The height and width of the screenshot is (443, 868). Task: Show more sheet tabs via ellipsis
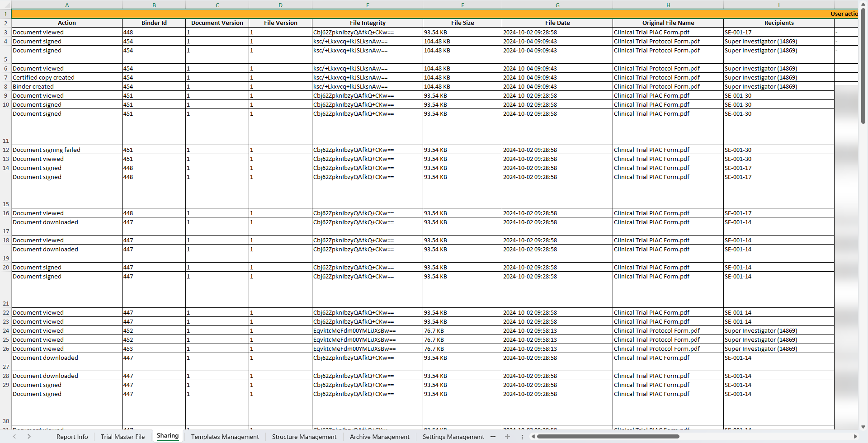(493, 437)
